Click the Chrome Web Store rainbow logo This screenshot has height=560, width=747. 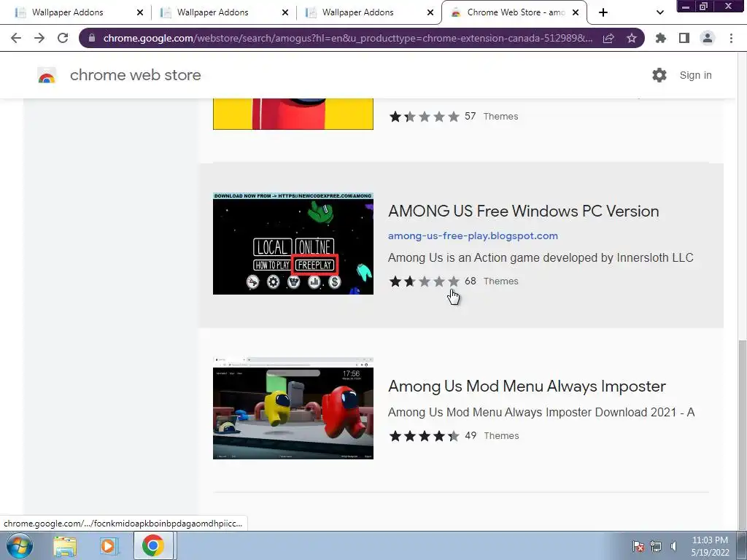point(47,75)
